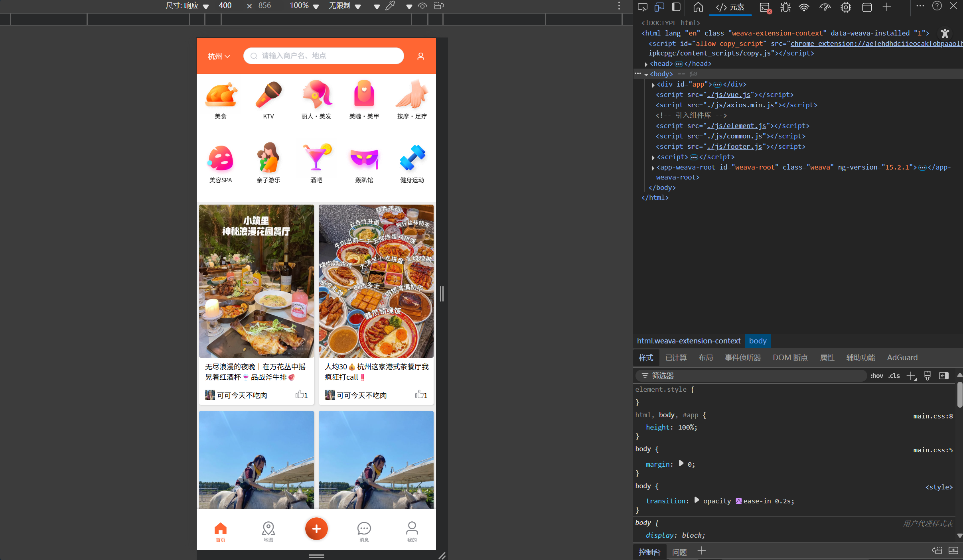Click the inspect element picker icon
This screenshot has height=560, width=963.
pyautogui.click(x=642, y=7)
